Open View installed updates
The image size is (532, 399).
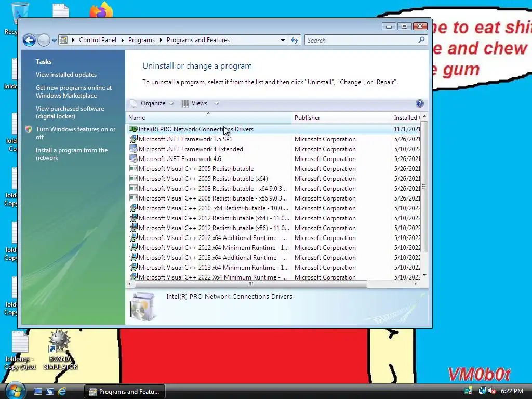point(66,75)
